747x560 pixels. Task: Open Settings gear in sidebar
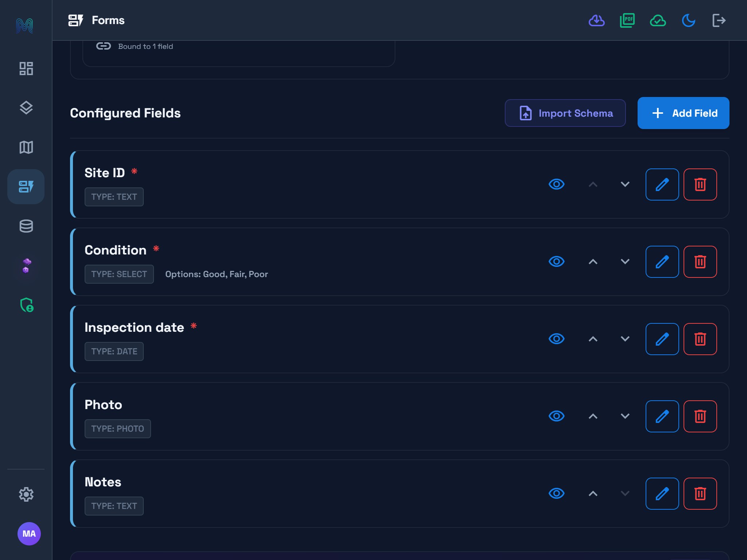point(26,494)
